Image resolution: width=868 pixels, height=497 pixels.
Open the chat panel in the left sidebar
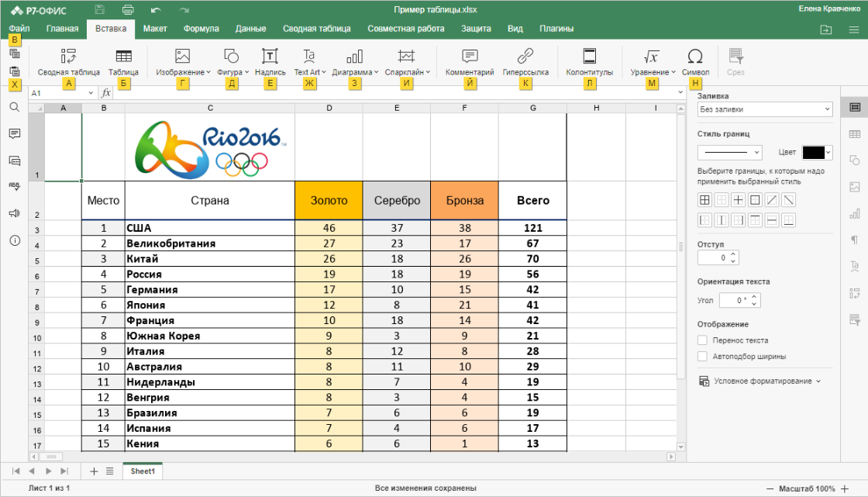click(15, 160)
